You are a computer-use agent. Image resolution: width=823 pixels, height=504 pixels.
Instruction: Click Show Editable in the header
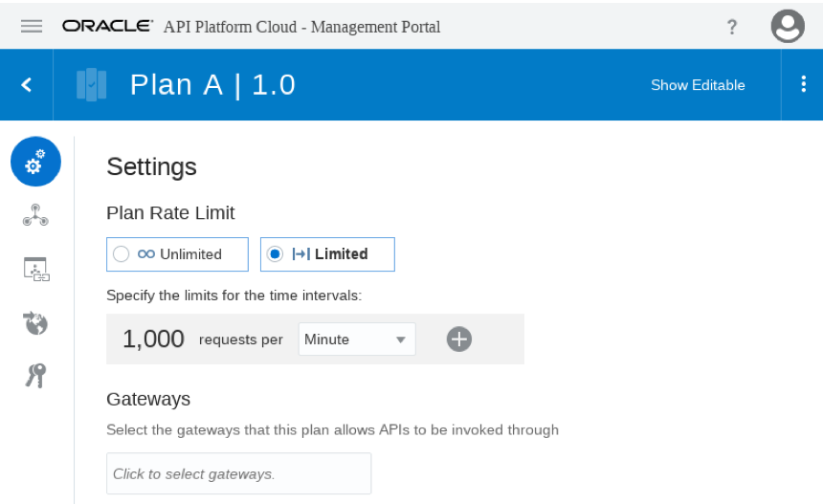click(698, 85)
